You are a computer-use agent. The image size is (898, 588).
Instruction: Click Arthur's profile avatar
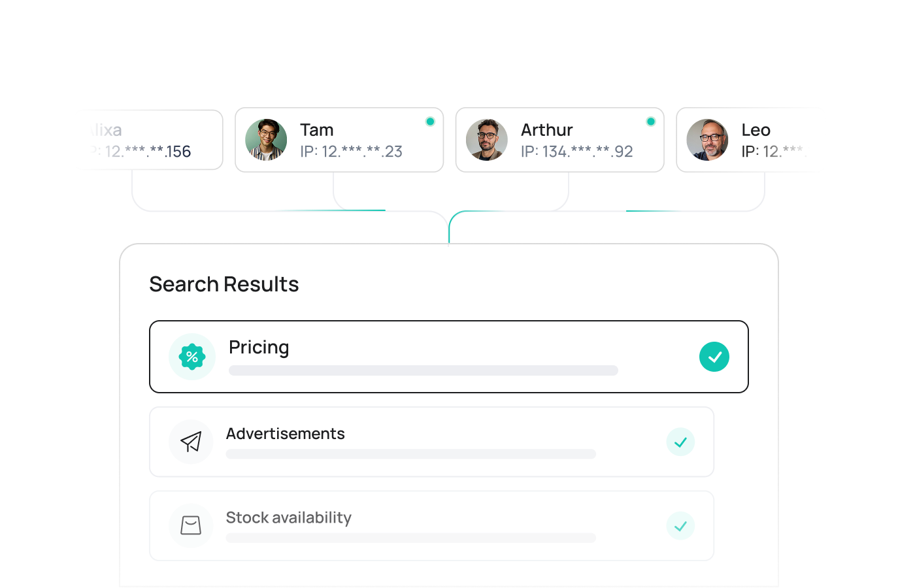click(487, 140)
